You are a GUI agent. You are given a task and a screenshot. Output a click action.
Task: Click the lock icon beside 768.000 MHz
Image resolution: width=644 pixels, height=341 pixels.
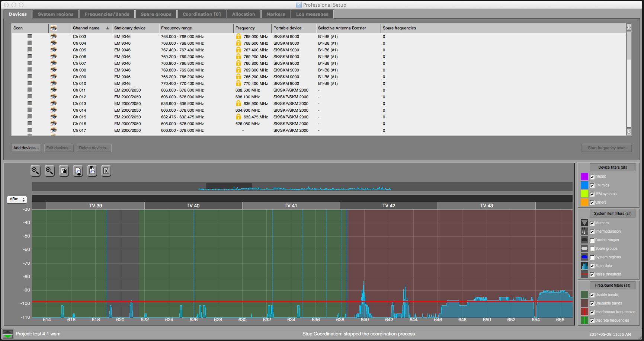point(238,36)
